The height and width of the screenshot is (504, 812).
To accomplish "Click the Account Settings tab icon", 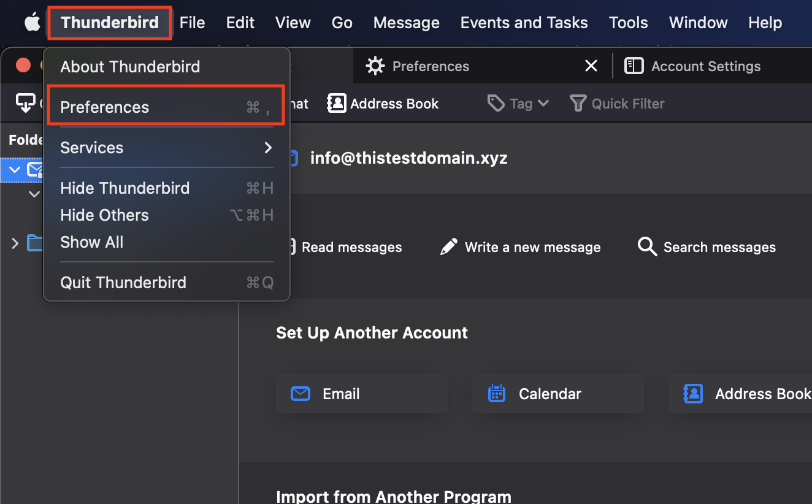I will (634, 66).
